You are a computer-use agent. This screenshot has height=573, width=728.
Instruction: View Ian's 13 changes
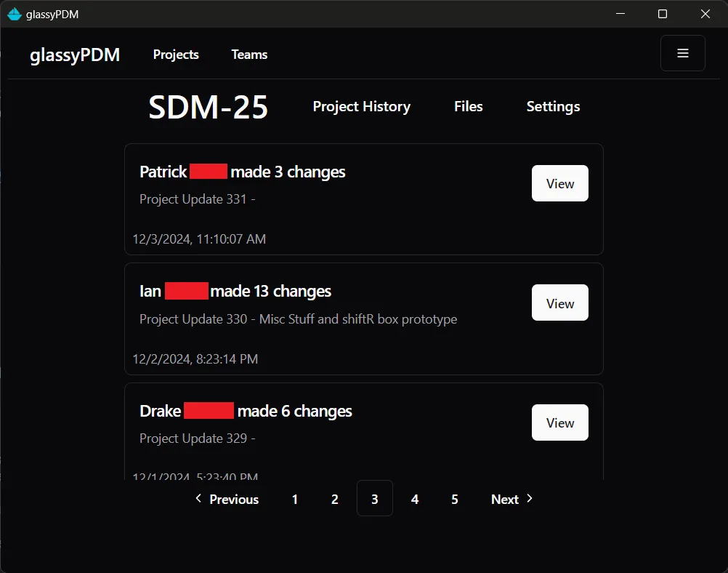[x=559, y=302]
